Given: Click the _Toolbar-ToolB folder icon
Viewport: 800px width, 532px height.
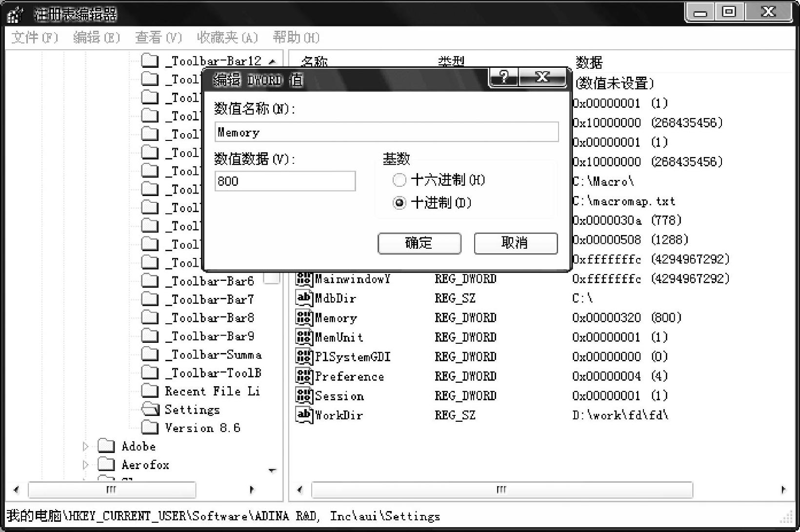Looking at the screenshot, I should click(x=150, y=373).
